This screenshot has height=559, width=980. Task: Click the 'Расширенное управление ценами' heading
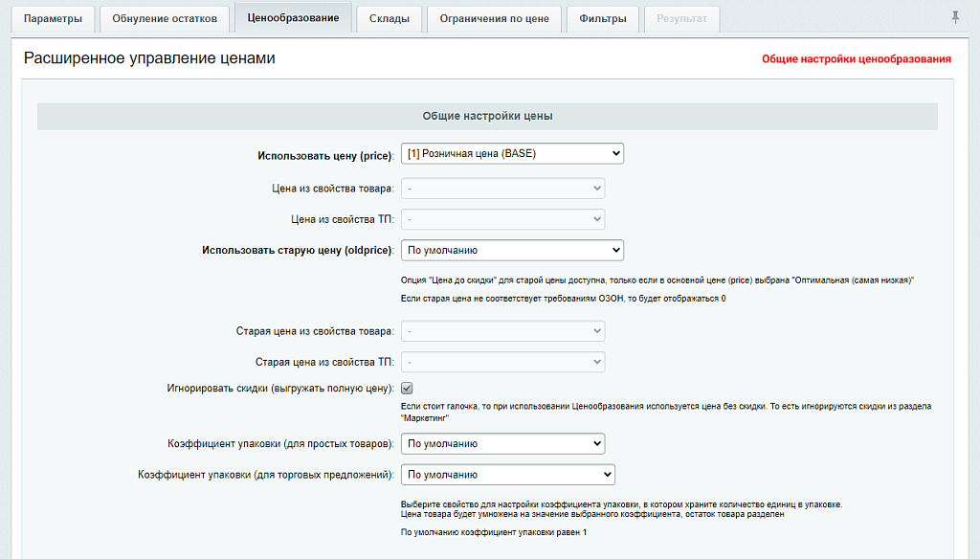tap(149, 58)
